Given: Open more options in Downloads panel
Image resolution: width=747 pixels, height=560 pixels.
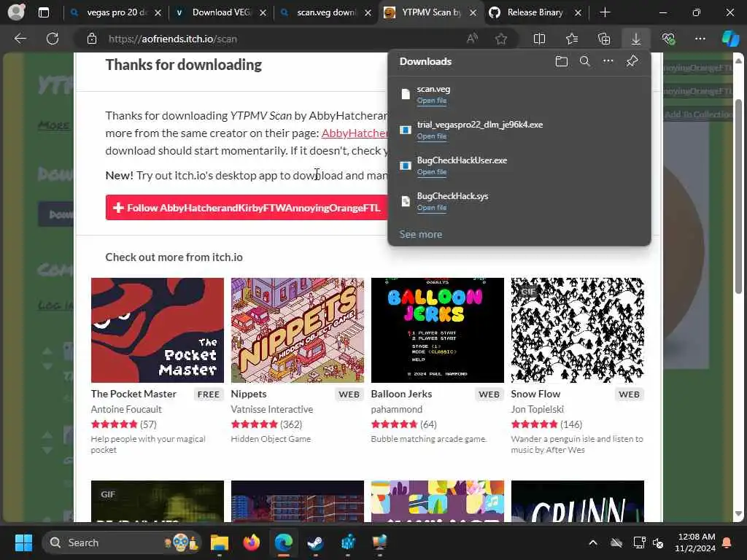Looking at the screenshot, I should coord(608,61).
